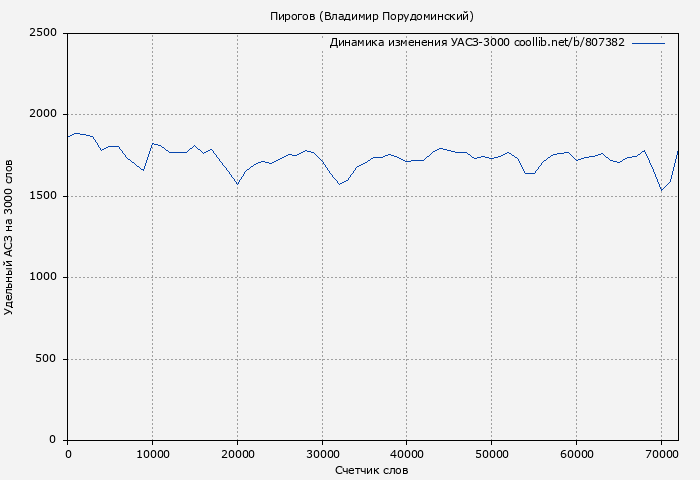This screenshot has width=700, height=480.
Task: Click the 50000 tick label on x-axis
Action: (x=492, y=454)
